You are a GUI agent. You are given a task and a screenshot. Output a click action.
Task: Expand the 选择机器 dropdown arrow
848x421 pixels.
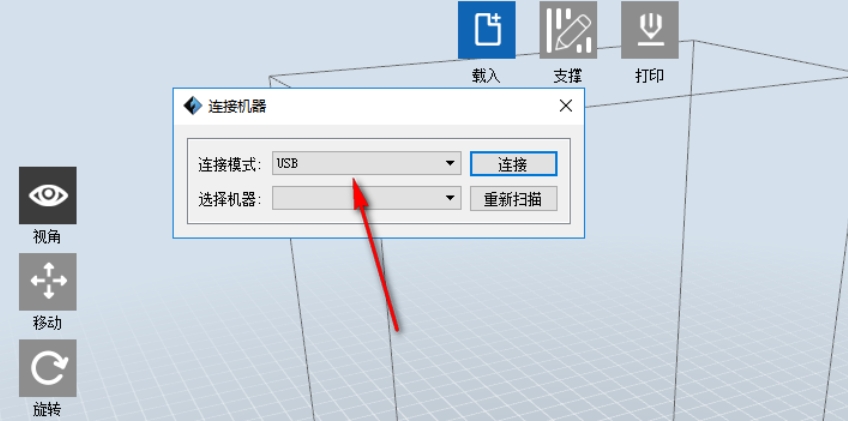tap(450, 198)
